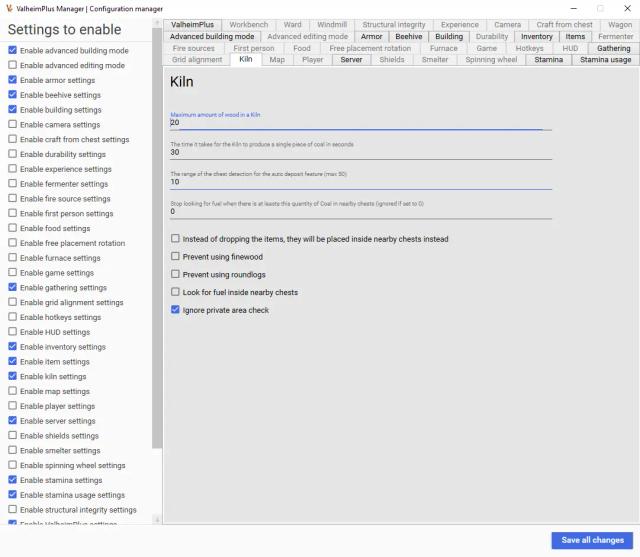
Task: Click Save all changes button
Action: click(592, 540)
